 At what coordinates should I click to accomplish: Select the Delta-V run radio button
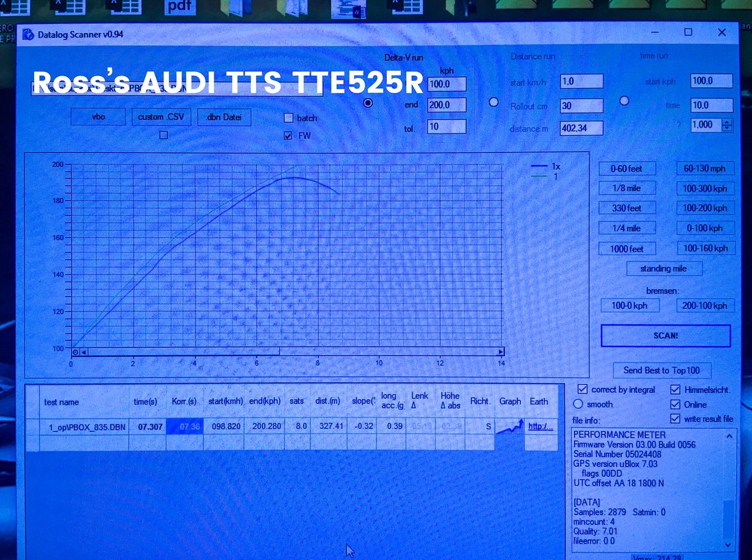point(368,103)
